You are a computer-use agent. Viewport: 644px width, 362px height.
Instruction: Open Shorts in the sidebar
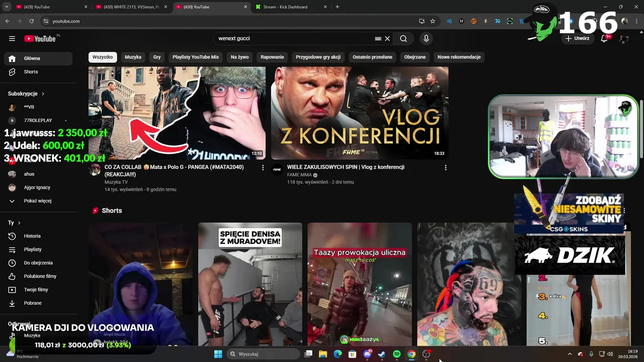pyautogui.click(x=38, y=72)
